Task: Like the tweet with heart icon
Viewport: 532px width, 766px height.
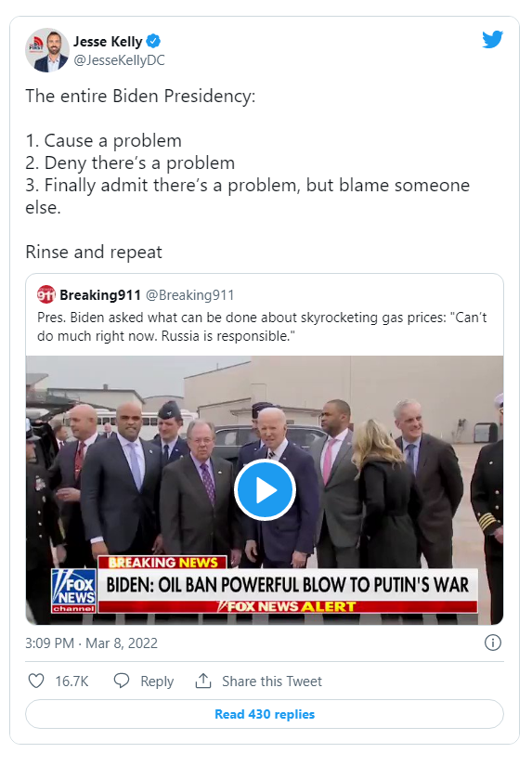Action: [36, 681]
